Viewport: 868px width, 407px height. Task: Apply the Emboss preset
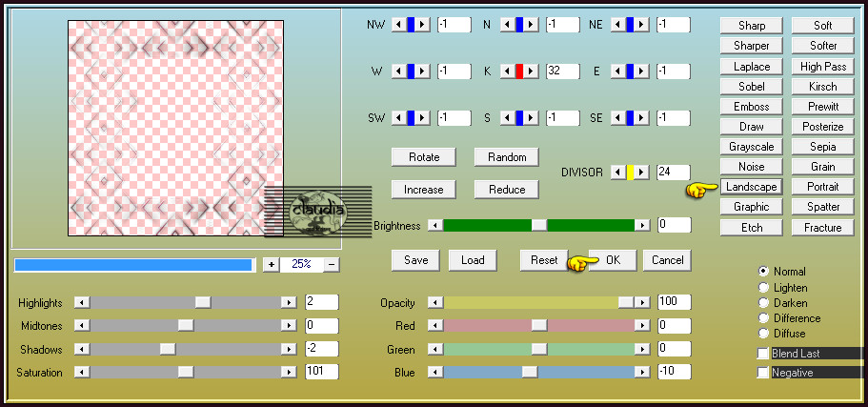tap(751, 107)
